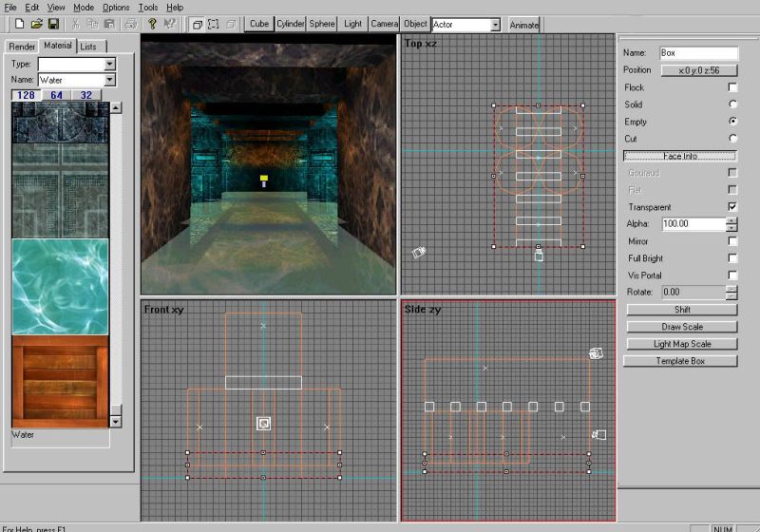Click the New file toolbar icon
The height and width of the screenshot is (532, 760).
coord(19,24)
